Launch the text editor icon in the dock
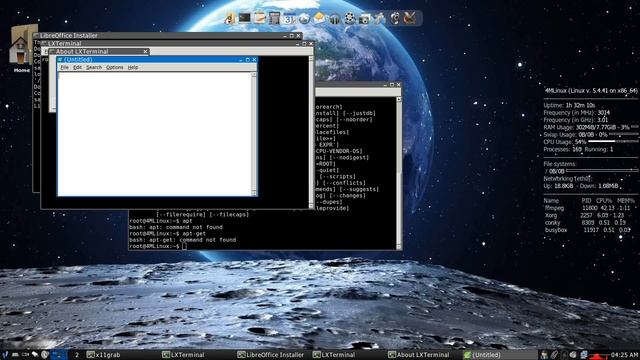This screenshot has height=360, width=640. point(260,18)
